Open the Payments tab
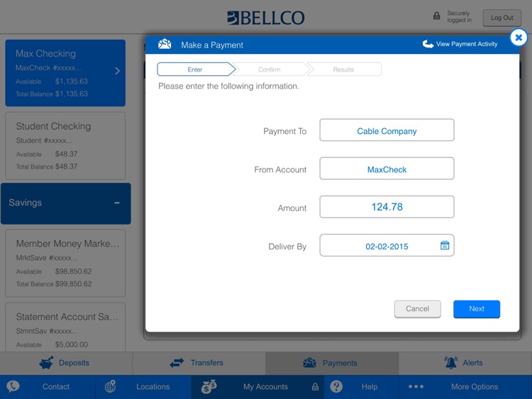The image size is (532, 399). 332,363
